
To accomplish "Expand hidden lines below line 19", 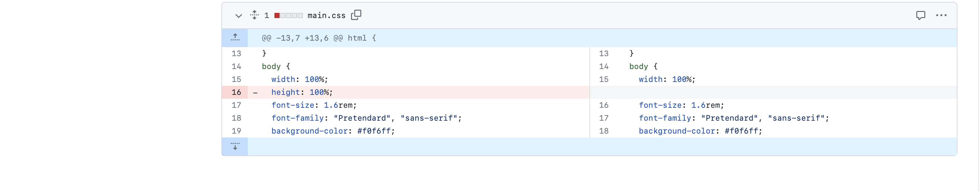I will [x=235, y=146].
